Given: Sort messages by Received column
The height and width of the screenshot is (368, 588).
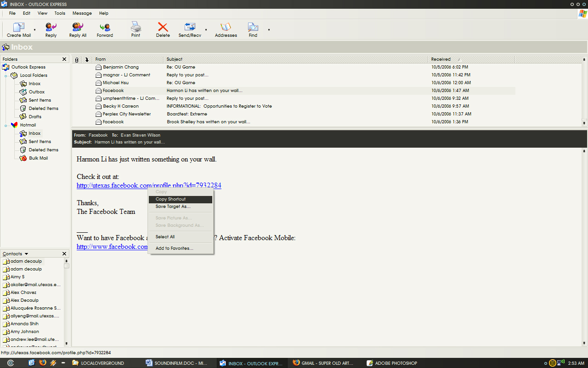Looking at the screenshot, I should 472,59.
